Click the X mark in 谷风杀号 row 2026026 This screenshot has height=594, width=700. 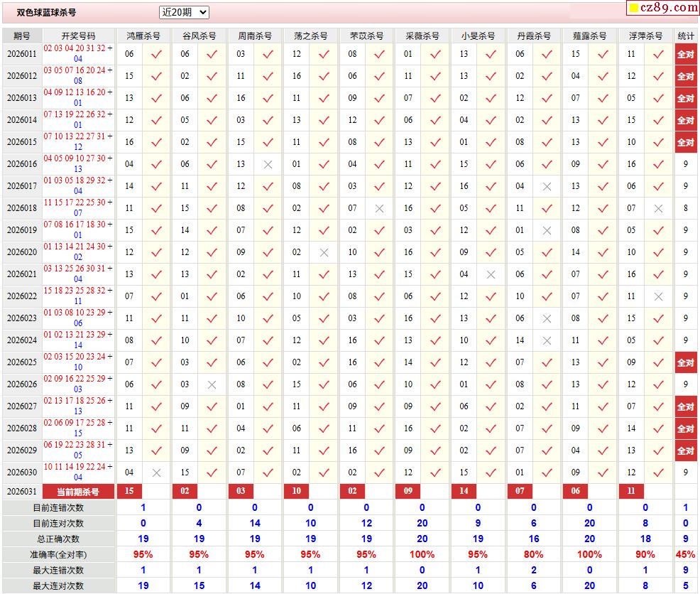click(x=212, y=384)
